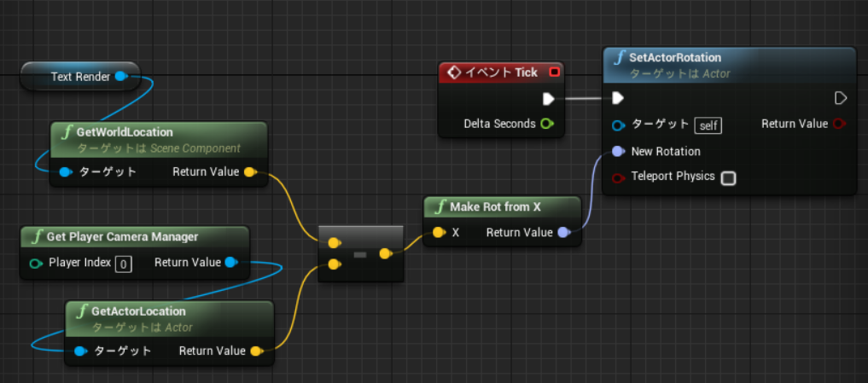Click SetActorRotation execution input pin
Image resolution: width=868 pixels, height=383 pixels.
point(618,98)
